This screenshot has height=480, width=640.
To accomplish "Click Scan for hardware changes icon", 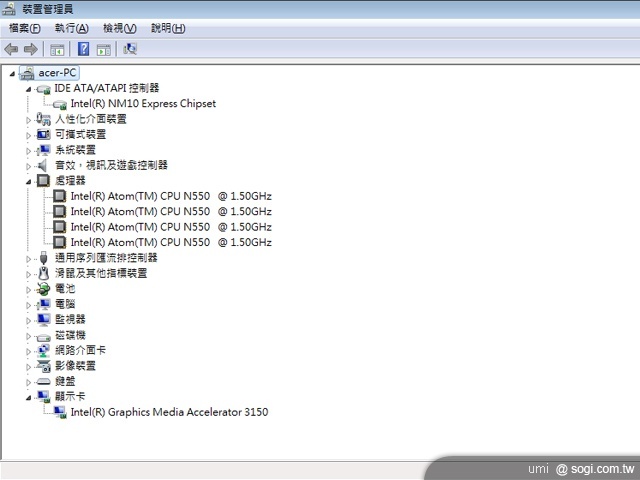I will 130,49.
